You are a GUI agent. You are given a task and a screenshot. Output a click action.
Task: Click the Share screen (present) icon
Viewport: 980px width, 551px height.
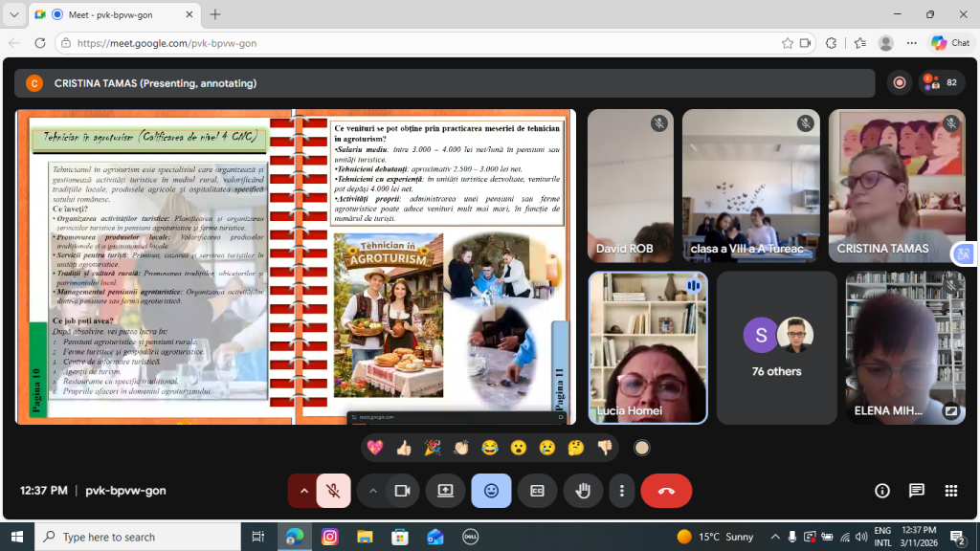click(445, 491)
